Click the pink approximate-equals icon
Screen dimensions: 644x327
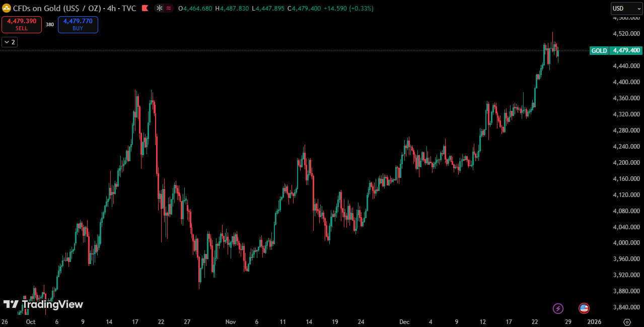click(x=169, y=8)
